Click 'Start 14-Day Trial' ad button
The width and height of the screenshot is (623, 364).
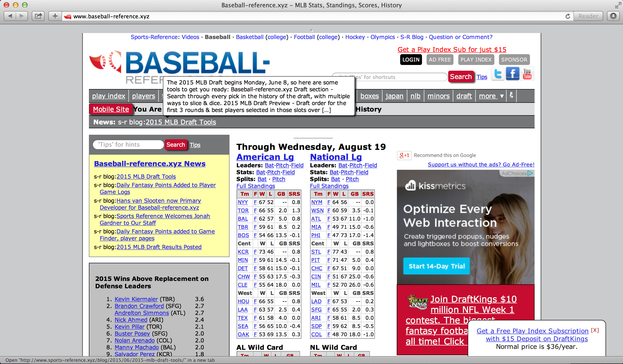click(437, 266)
